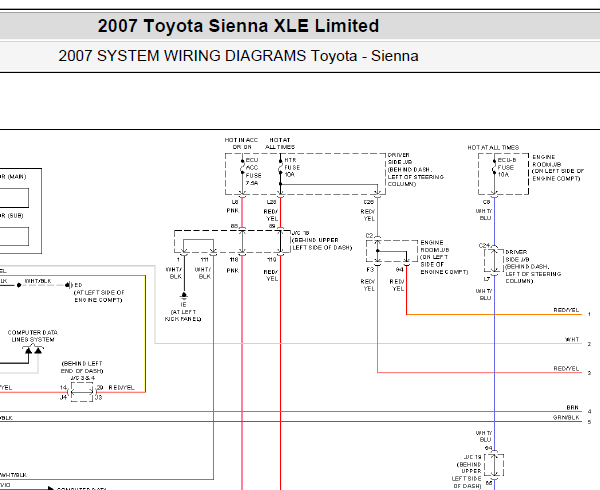Select '(BEHIND LEFT END OF DASH) J/C 3 & 4' label

pos(82,370)
